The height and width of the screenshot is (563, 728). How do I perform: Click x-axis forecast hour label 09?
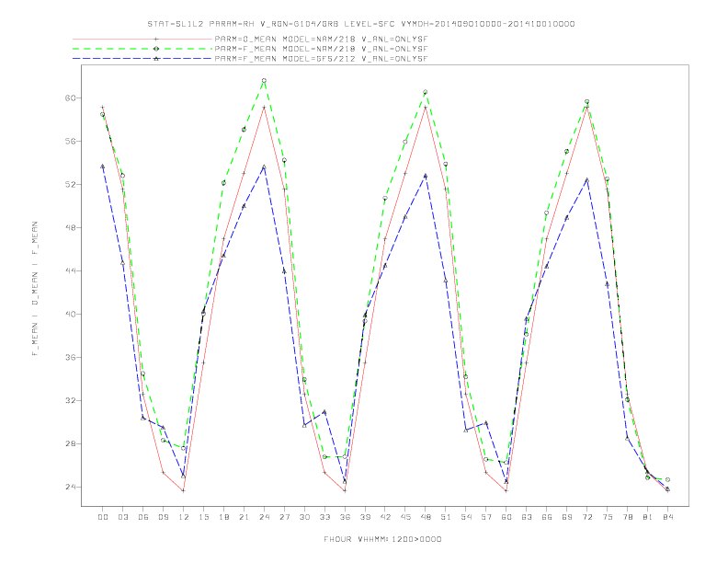tap(163, 517)
